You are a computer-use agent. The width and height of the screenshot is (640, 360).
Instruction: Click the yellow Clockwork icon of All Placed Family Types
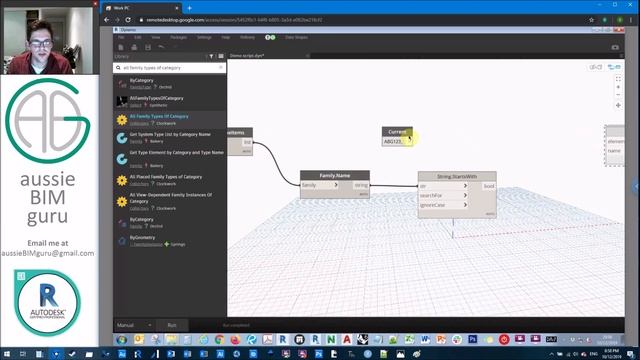point(122,180)
